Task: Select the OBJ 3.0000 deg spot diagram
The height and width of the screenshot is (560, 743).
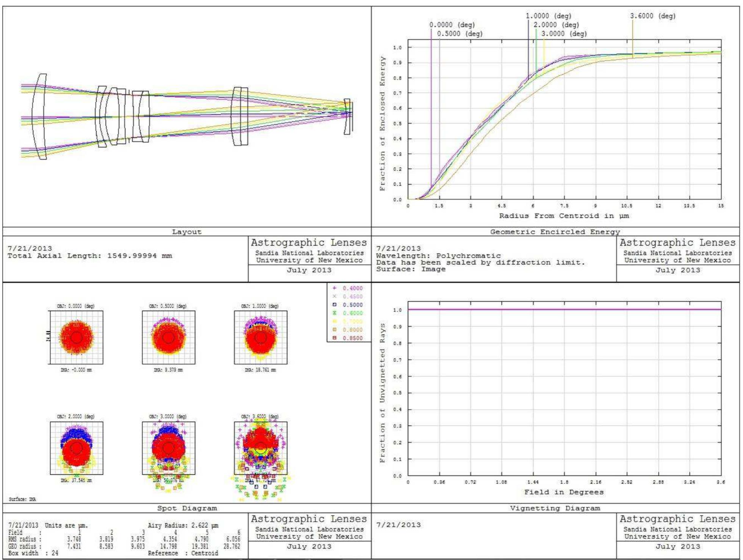Action: tap(169, 448)
